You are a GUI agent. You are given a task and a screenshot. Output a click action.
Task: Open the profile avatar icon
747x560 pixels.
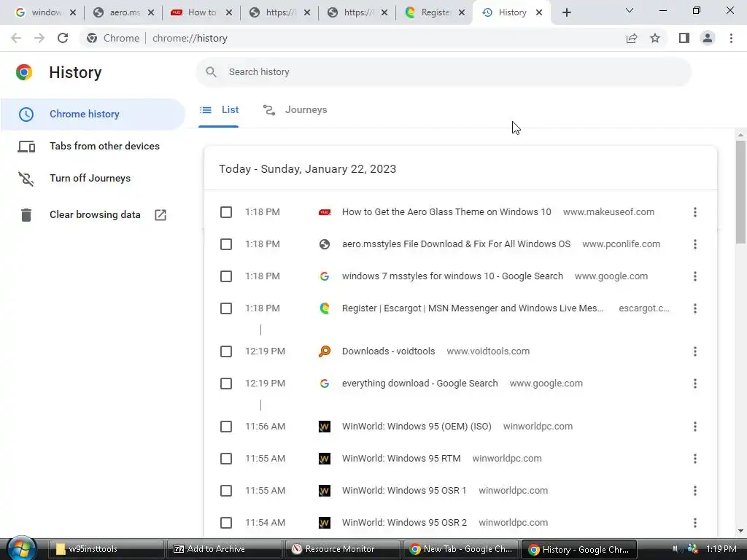point(708,38)
